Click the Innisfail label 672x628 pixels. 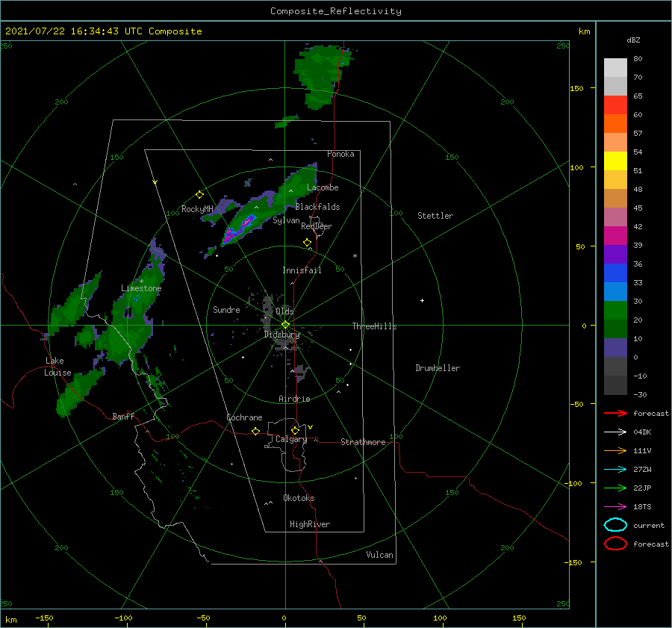(302, 270)
